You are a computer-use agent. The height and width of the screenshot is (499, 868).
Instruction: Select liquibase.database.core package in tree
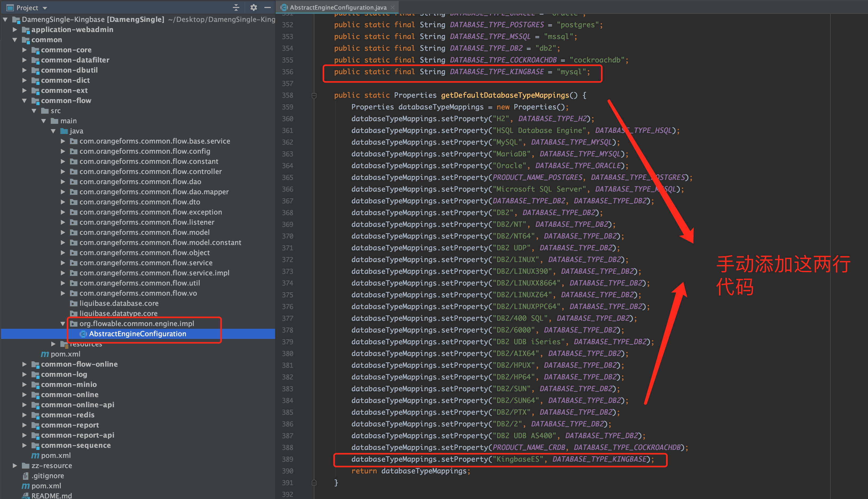(x=119, y=303)
